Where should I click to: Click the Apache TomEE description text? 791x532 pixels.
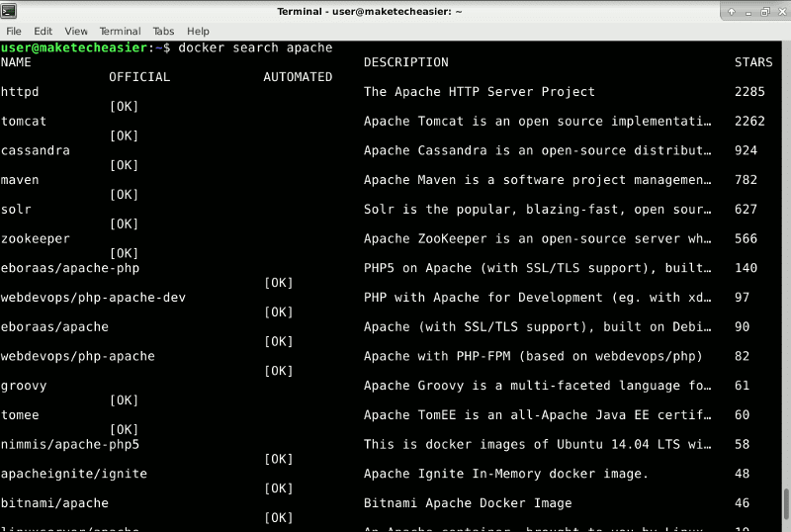click(537, 415)
